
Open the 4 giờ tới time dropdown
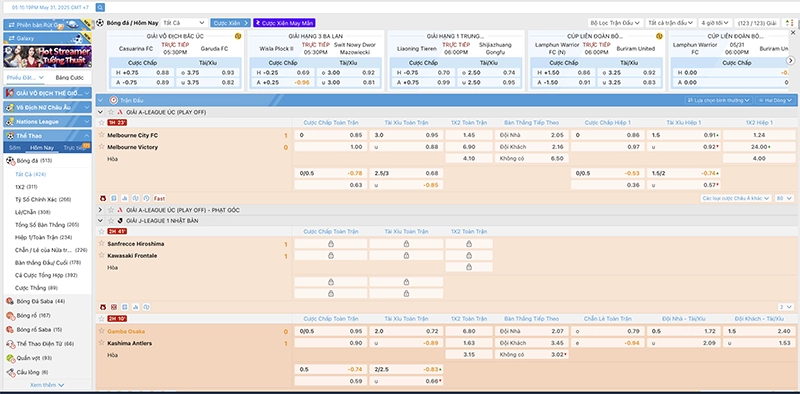pyautogui.click(x=715, y=23)
